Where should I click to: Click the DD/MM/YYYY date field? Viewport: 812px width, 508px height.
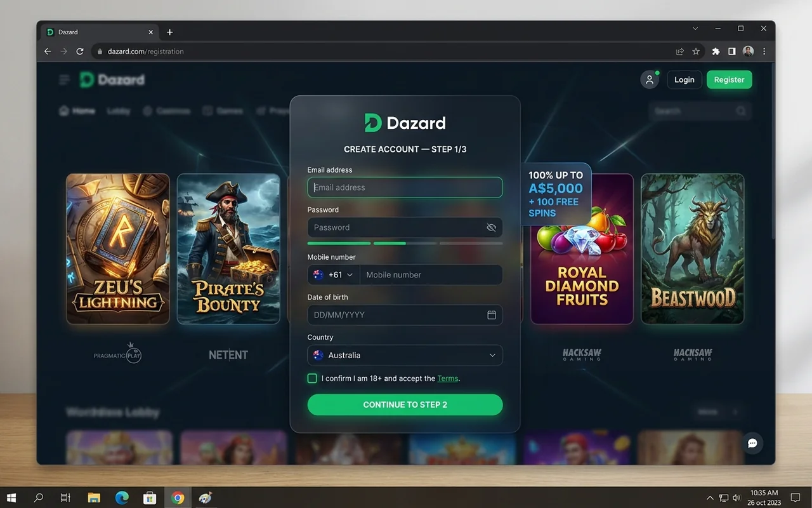click(405, 315)
